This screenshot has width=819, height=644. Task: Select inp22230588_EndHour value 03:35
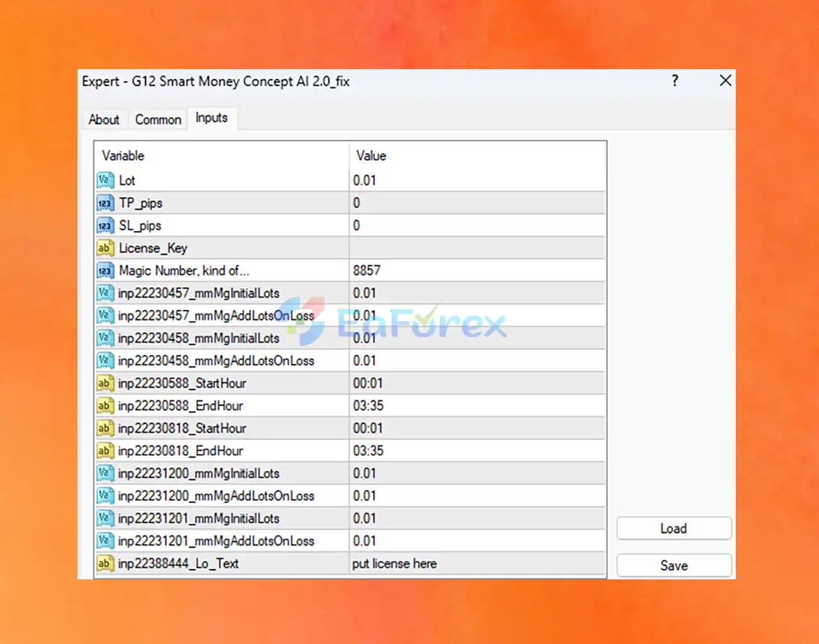click(477, 405)
